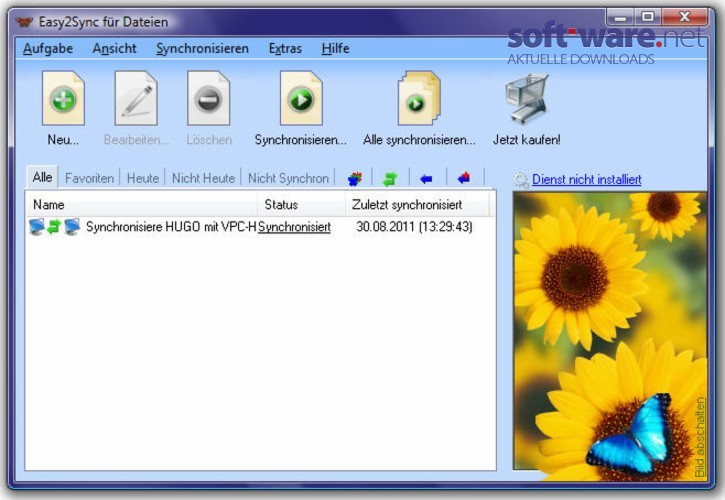Sort by Zuletzt synchronisiert column header
The image size is (725, 500).
click(417, 204)
